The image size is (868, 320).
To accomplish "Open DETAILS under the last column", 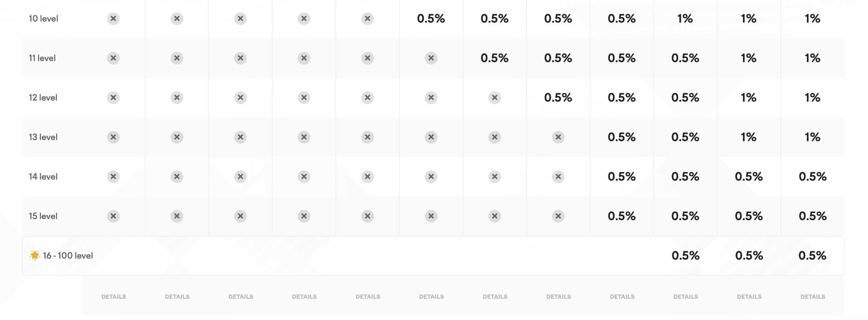I will click(x=813, y=297).
